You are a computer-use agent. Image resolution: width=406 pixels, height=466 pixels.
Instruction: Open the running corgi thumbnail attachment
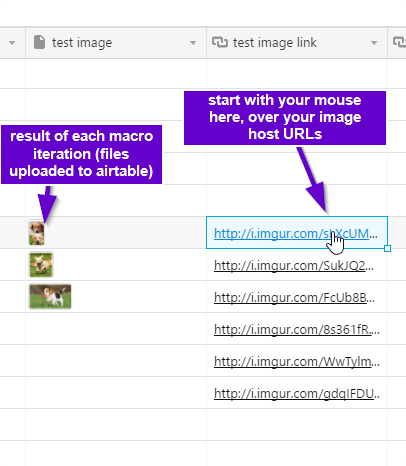(41, 265)
